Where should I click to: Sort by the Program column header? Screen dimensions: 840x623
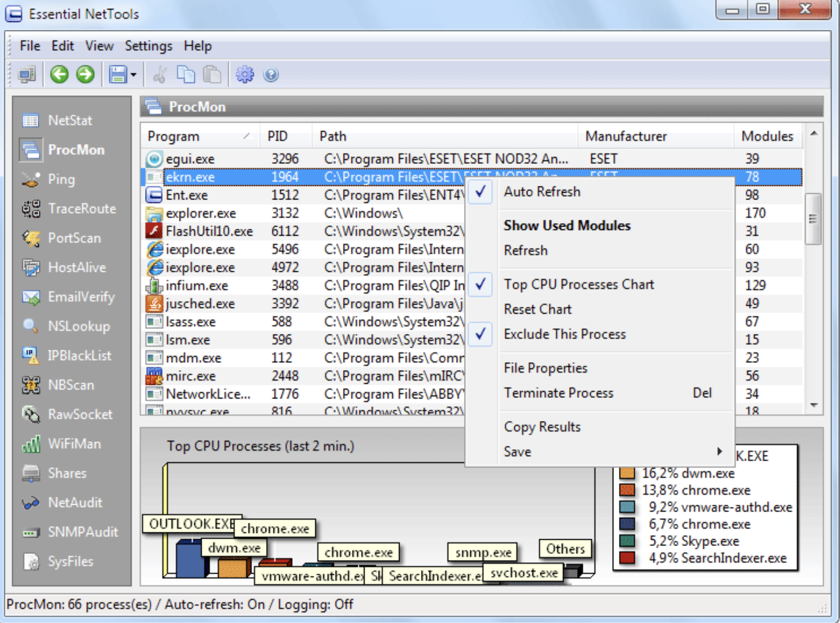click(x=200, y=137)
